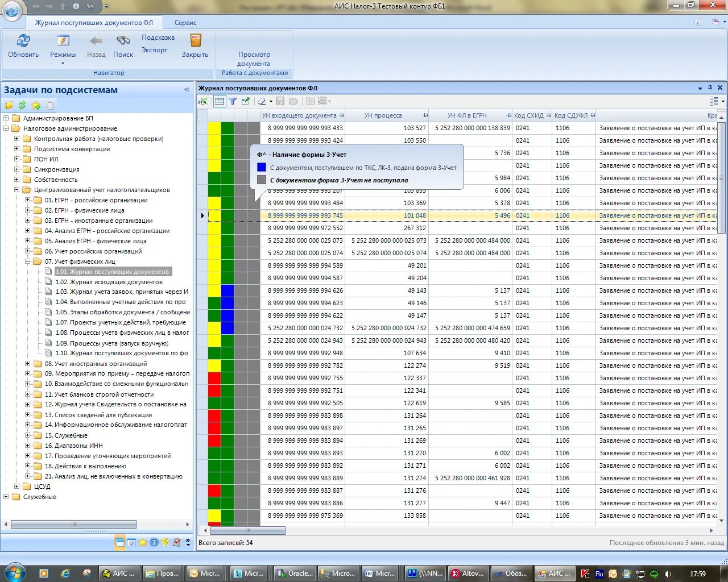
Task: Click the Excel export icon in journal toolbar
Action: click(x=203, y=101)
